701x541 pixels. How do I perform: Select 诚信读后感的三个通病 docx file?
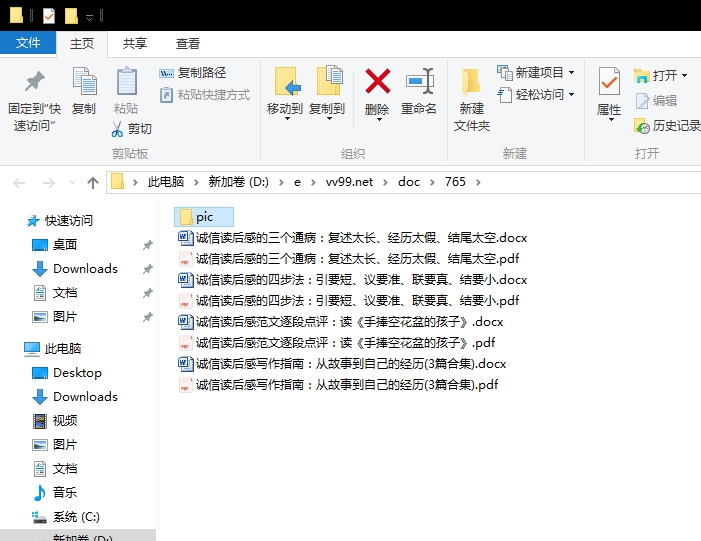(x=352, y=237)
